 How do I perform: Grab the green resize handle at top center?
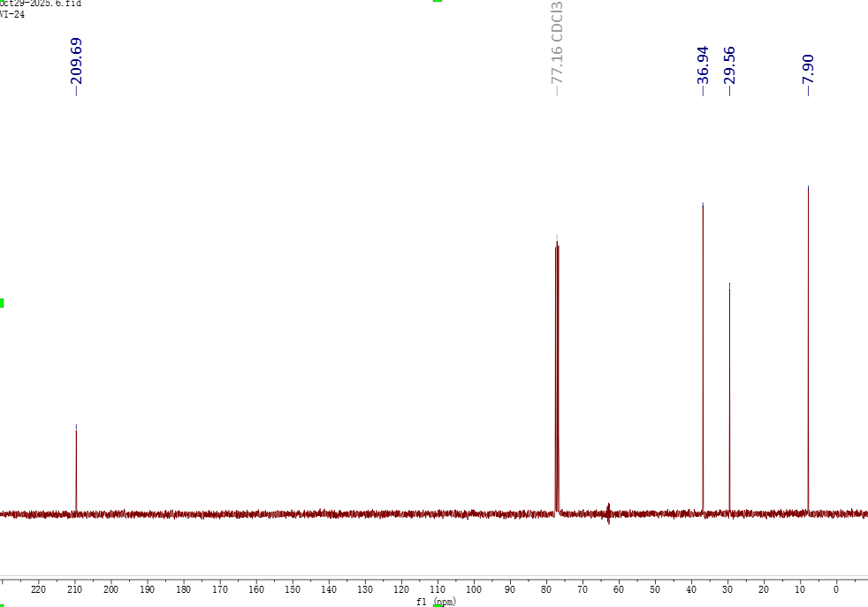point(437,1)
